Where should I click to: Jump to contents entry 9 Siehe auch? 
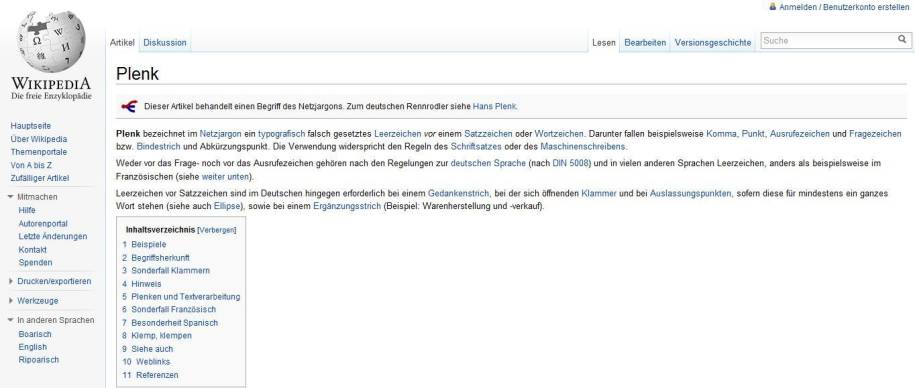click(148, 349)
